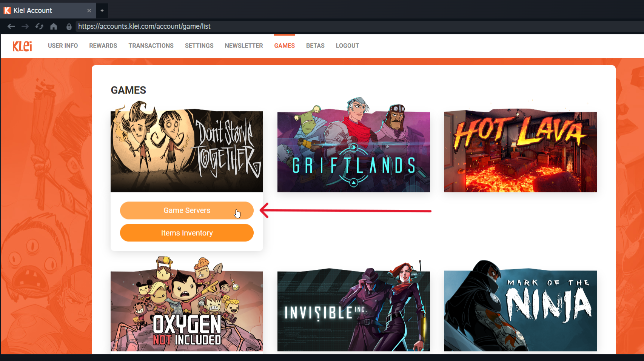Click the GAMES page heading
The image size is (644, 361).
128,90
